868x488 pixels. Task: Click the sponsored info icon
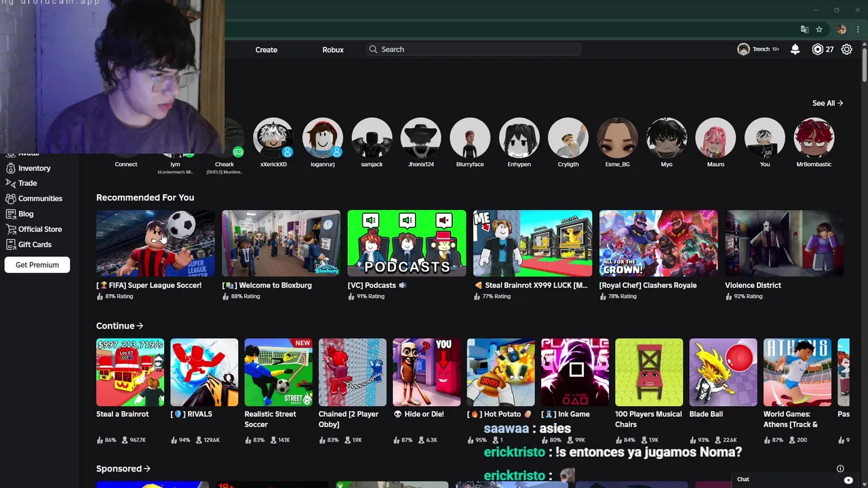pos(840,468)
